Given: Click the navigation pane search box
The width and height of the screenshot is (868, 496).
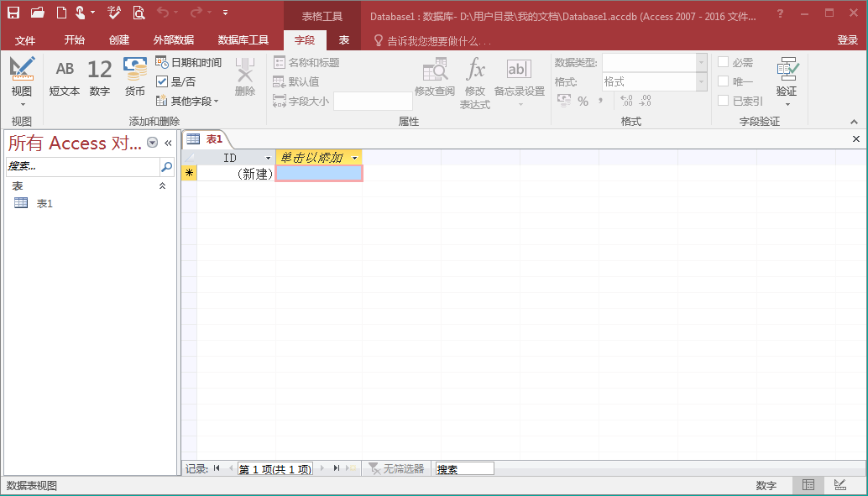Looking at the screenshot, I should pyautogui.click(x=81, y=167).
